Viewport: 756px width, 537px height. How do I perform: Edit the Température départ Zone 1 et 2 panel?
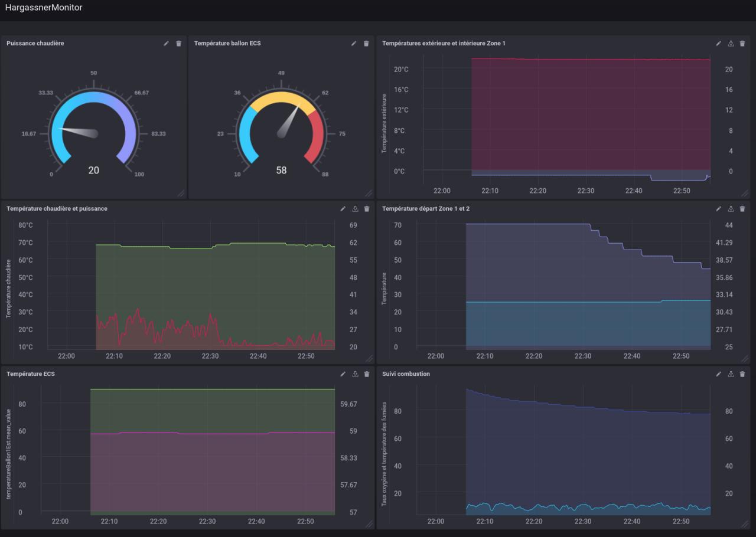719,208
